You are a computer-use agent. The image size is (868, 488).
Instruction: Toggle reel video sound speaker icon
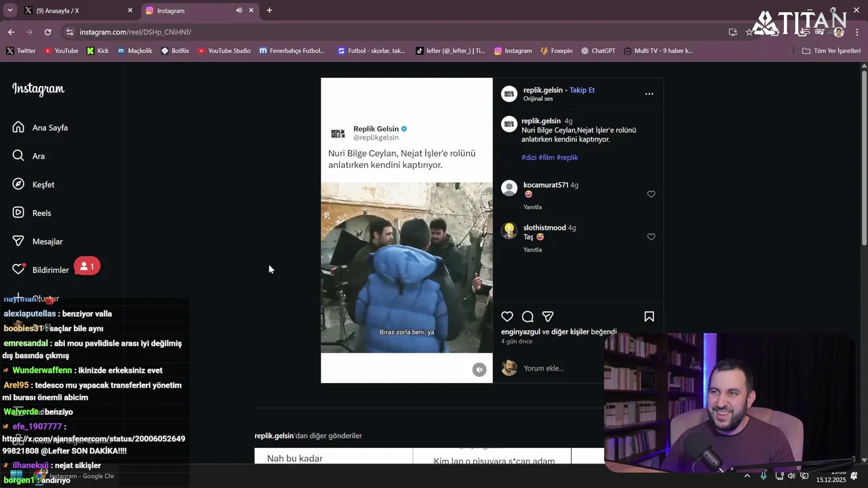tap(479, 369)
